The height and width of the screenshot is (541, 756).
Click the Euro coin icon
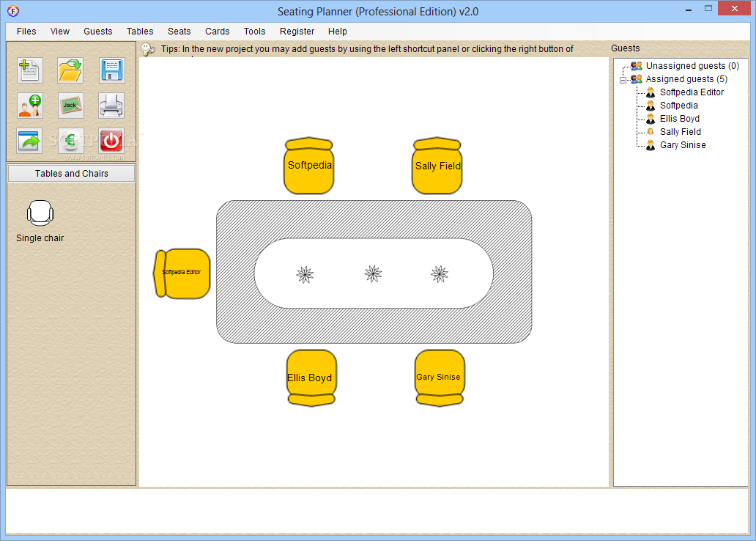click(x=70, y=141)
